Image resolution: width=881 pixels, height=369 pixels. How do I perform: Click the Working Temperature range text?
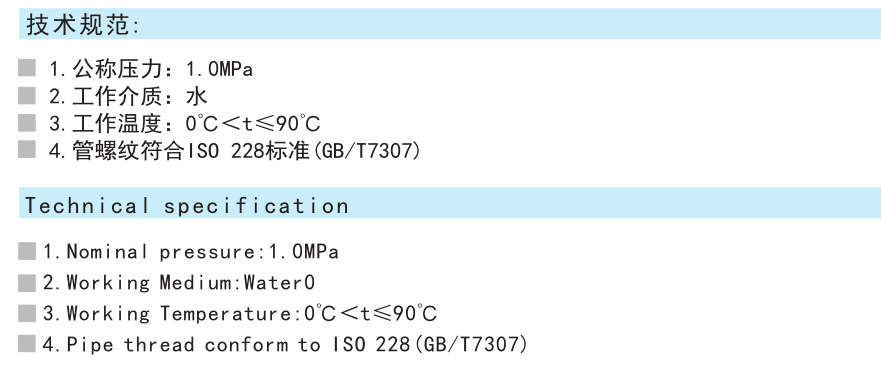(x=240, y=313)
